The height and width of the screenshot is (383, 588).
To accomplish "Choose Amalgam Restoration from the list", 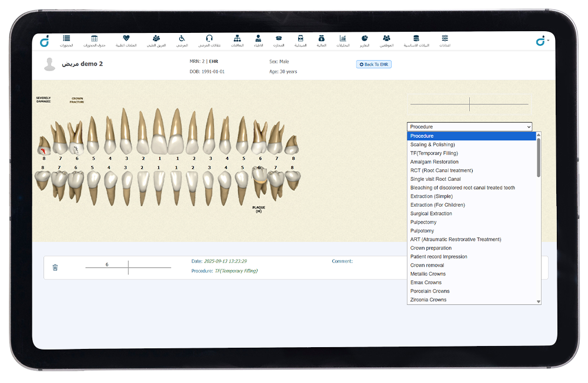I will tap(435, 162).
